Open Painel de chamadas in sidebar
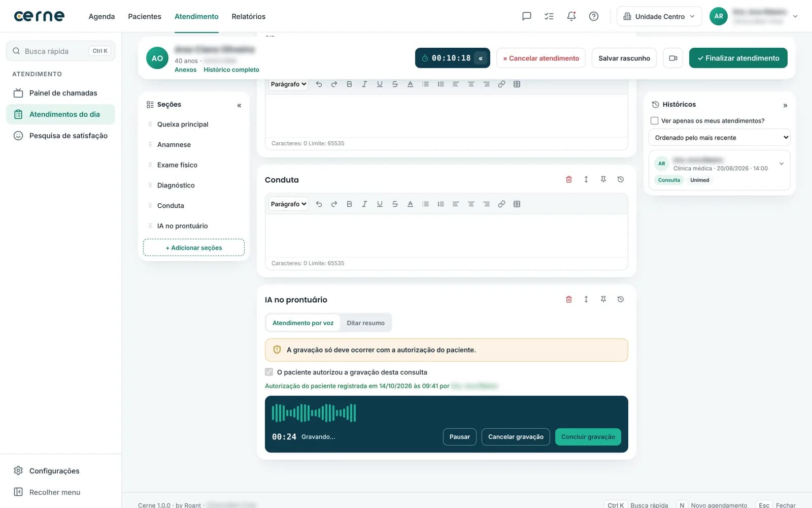Viewport: 812px width, 508px height. coord(61,93)
